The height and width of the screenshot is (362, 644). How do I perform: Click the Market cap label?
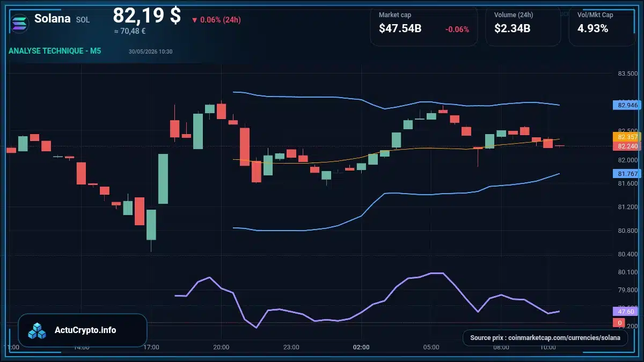tap(395, 15)
